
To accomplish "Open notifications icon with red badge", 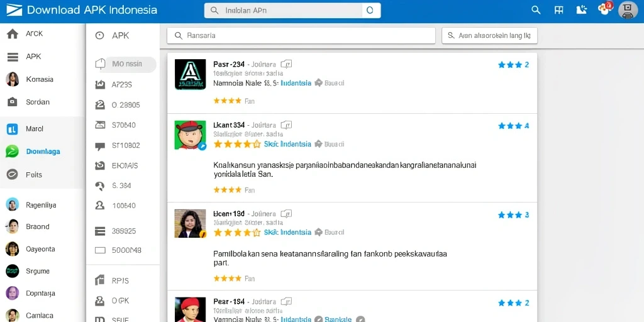I will click(604, 9).
